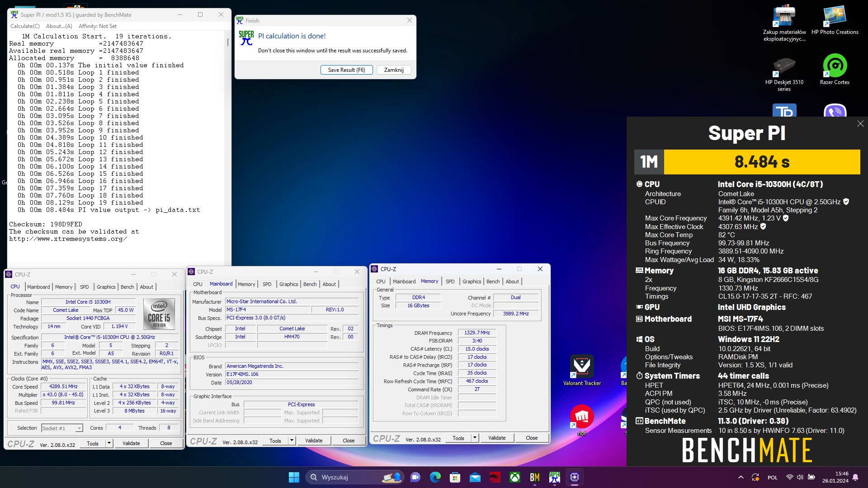
Task: Click Save Result (F6) button
Action: click(346, 70)
